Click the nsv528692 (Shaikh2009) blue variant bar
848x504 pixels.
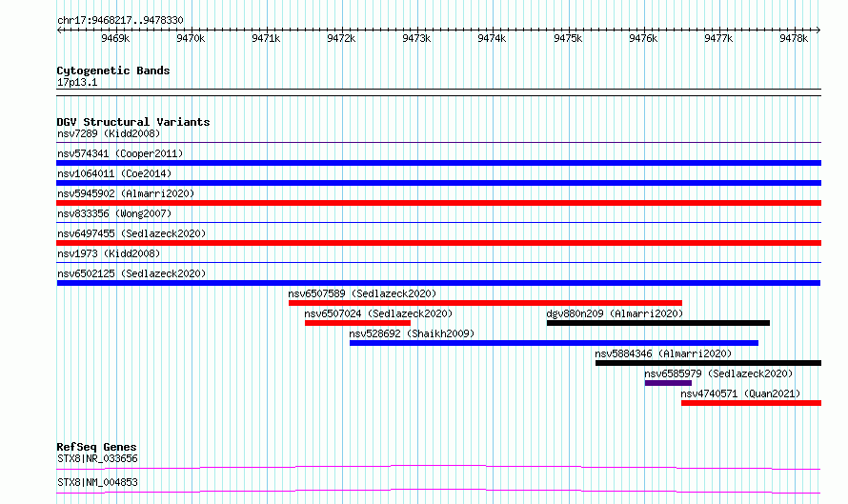click(554, 343)
